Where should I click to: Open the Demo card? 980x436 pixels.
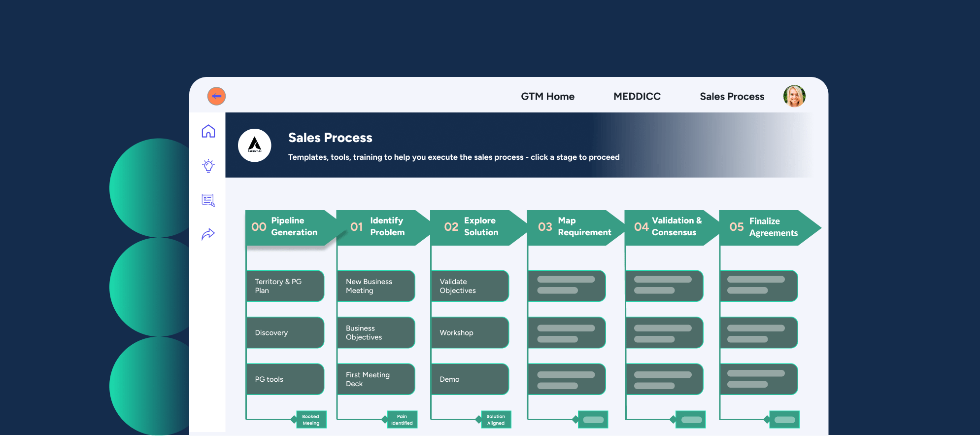point(470,379)
